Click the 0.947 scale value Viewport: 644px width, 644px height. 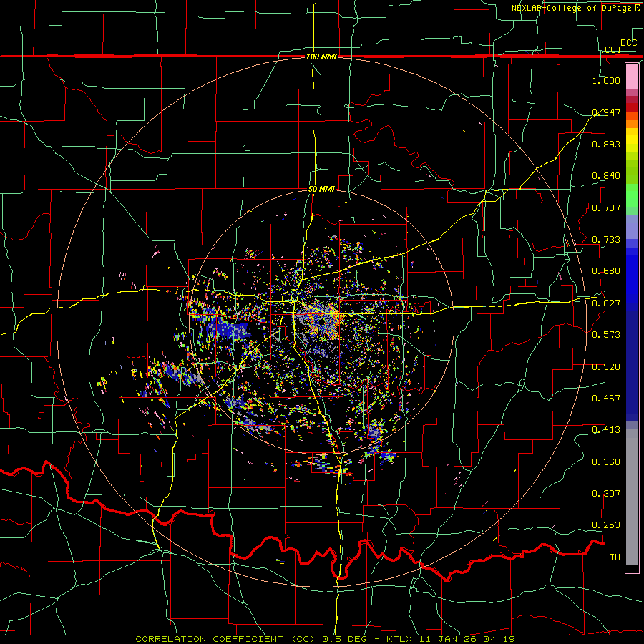tap(606, 112)
